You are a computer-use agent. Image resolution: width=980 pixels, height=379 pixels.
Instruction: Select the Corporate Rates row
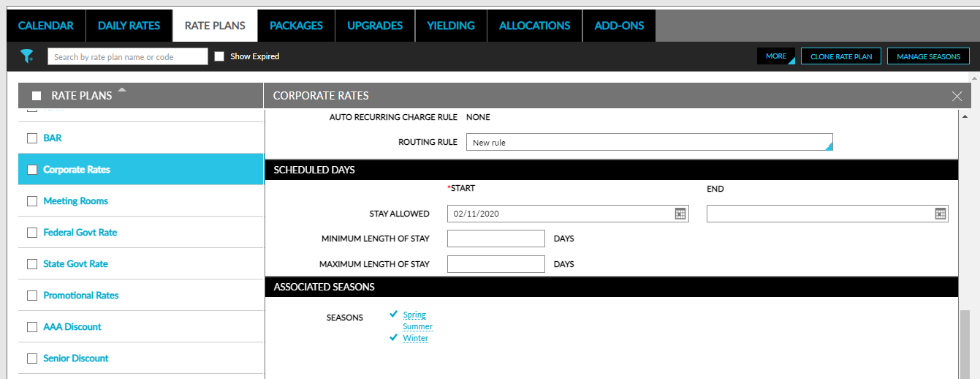pos(141,170)
